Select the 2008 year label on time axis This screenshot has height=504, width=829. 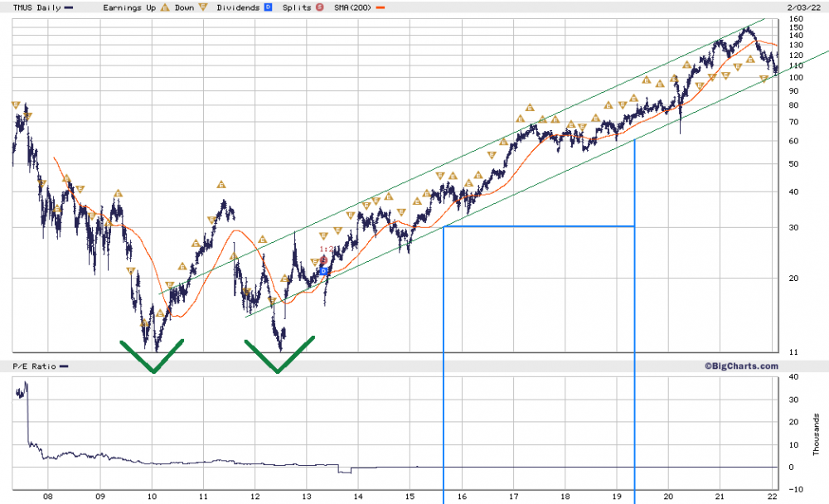[48, 496]
